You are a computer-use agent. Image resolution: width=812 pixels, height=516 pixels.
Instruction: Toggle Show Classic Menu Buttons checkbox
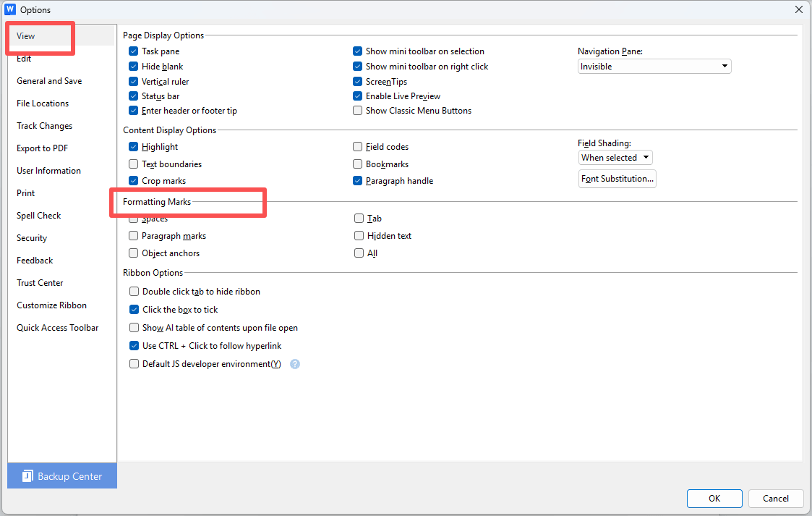click(x=358, y=111)
